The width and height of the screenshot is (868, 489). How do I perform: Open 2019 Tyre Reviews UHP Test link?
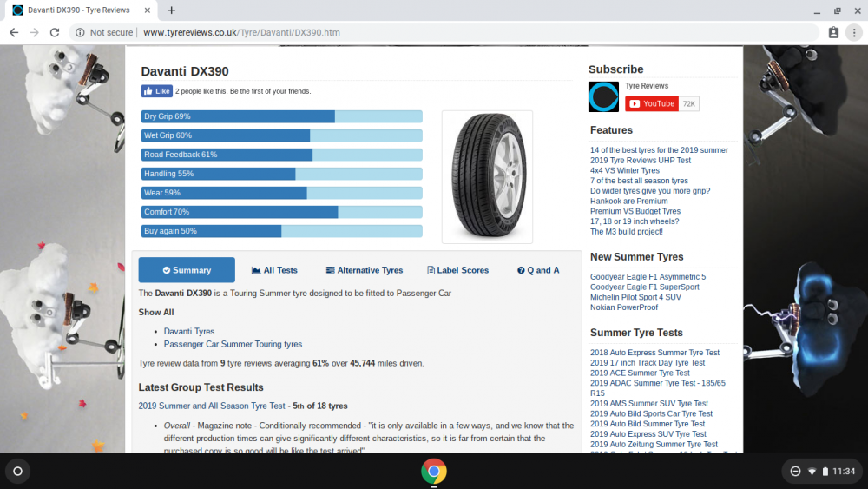(641, 160)
